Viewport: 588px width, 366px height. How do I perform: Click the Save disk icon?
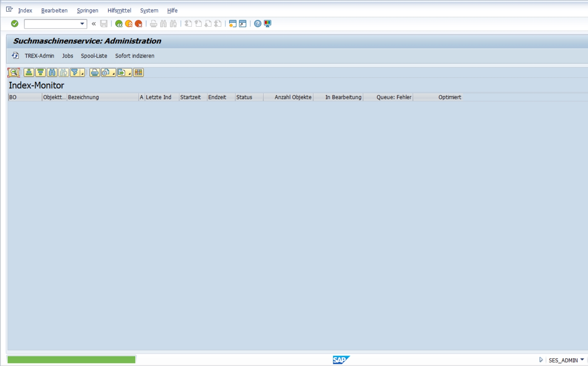pos(104,24)
